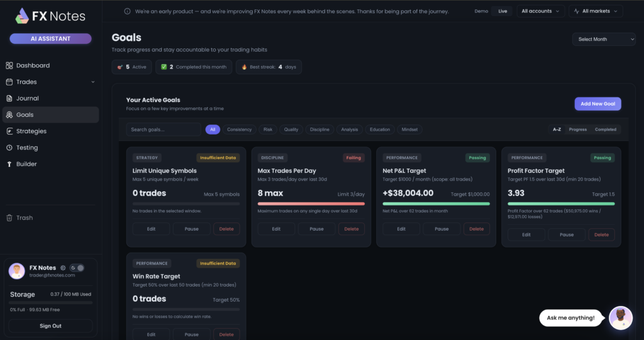
Task: Click the Search goals input field
Action: (x=163, y=129)
